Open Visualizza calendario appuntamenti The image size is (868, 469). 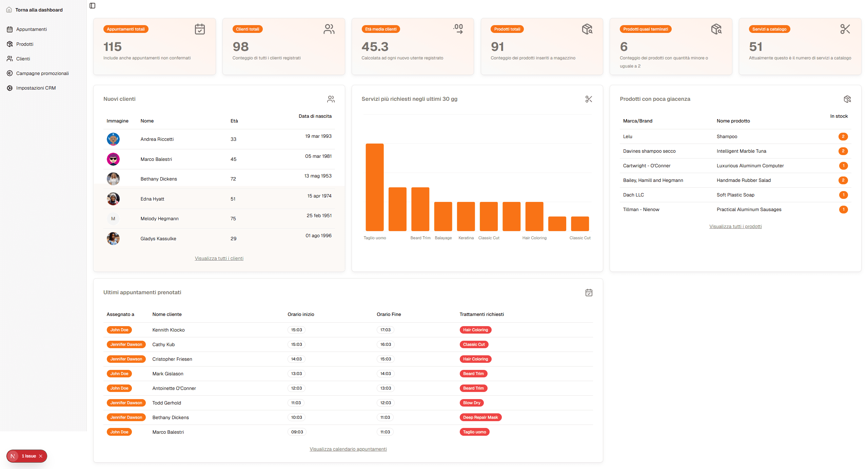click(348, 449)
